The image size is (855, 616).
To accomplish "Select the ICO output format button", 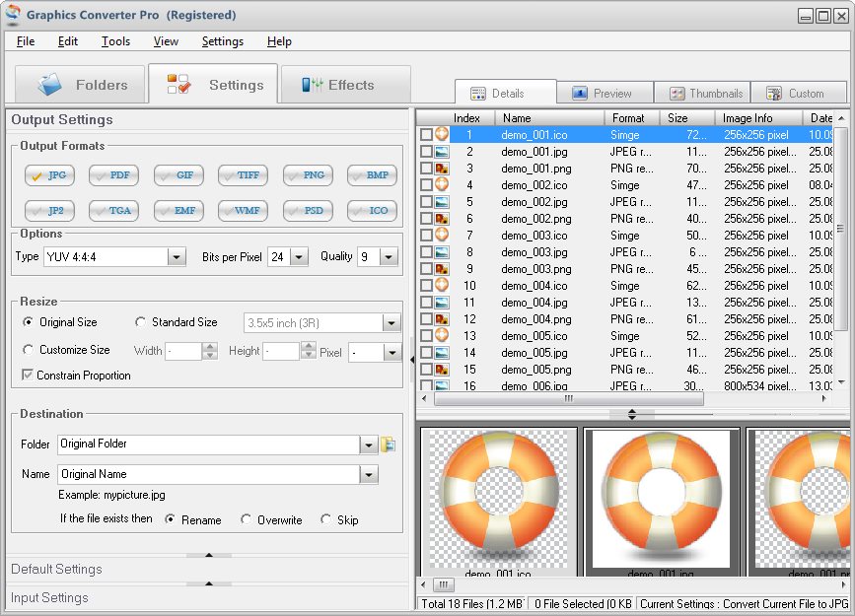I will click(x=372, y=211).
